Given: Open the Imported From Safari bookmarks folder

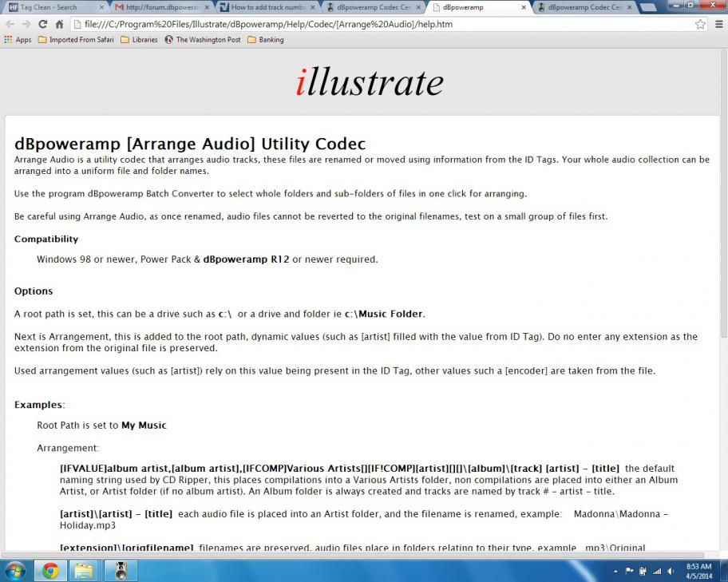Looking at the screenshot, I should (x=76, y=40).
